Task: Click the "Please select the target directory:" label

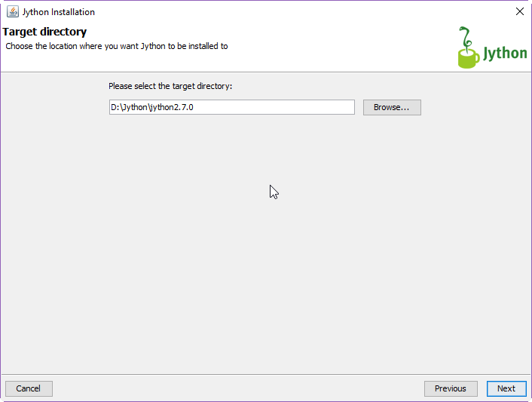Action: [x=170, y=86]
